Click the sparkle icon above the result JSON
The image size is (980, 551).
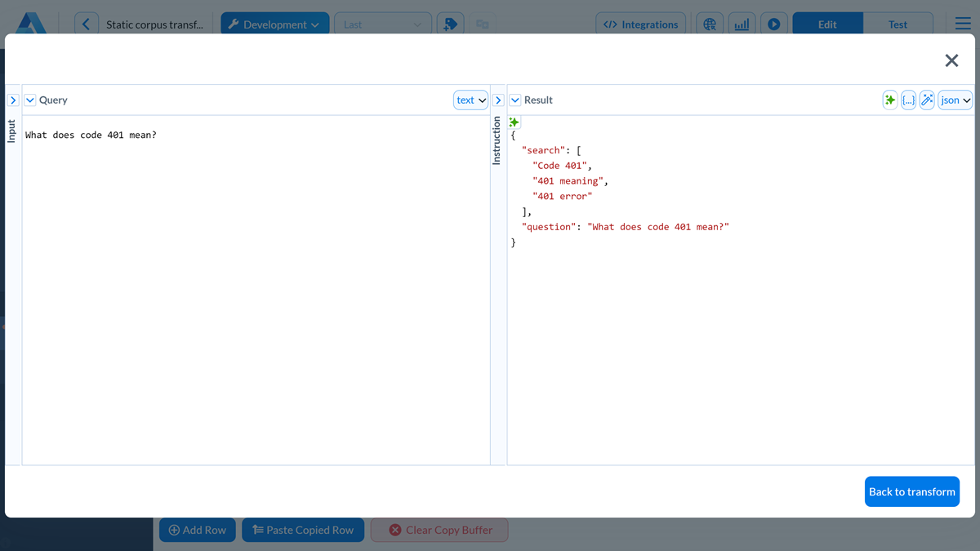tap(514, 121)
